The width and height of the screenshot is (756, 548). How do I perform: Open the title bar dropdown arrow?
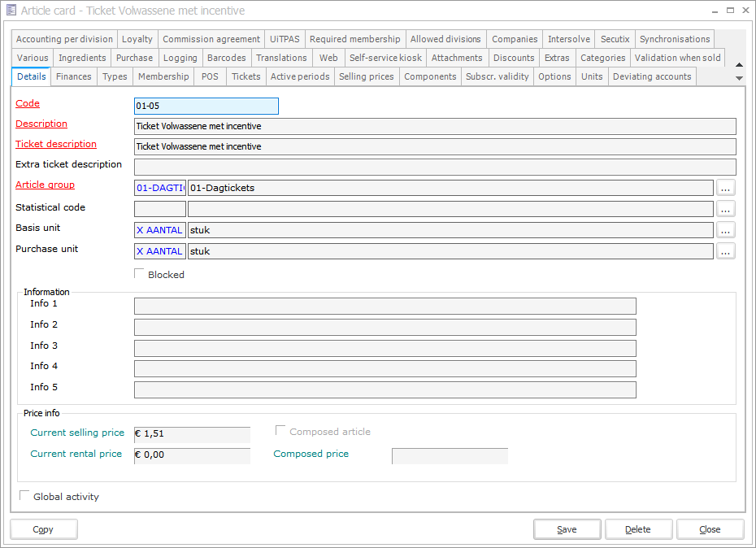[x=713, y=11]
